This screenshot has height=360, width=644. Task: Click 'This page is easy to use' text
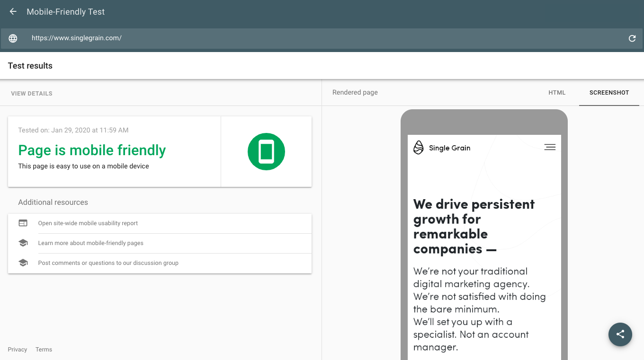click(83, 166)
